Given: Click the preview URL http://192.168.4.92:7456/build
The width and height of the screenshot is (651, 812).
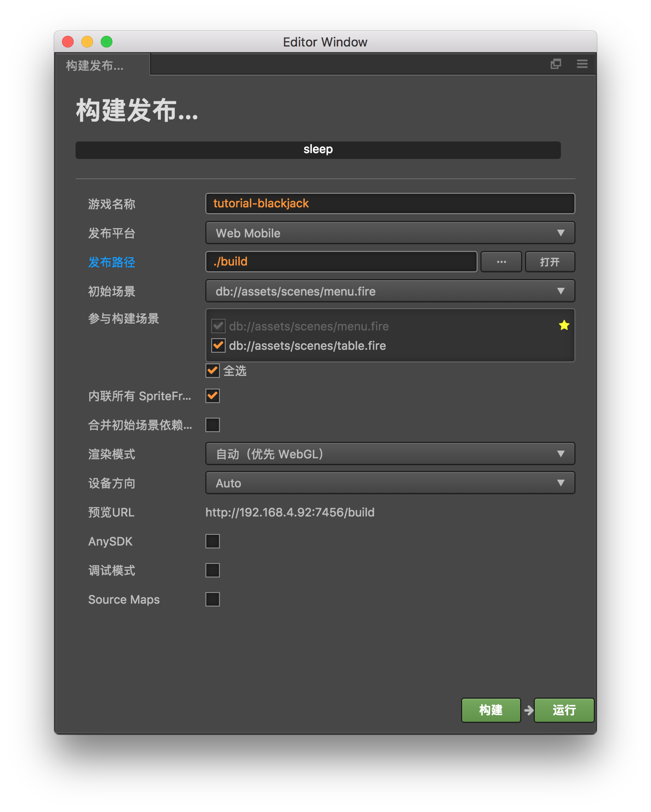Looking at the screenshot, I should (290, 512).
